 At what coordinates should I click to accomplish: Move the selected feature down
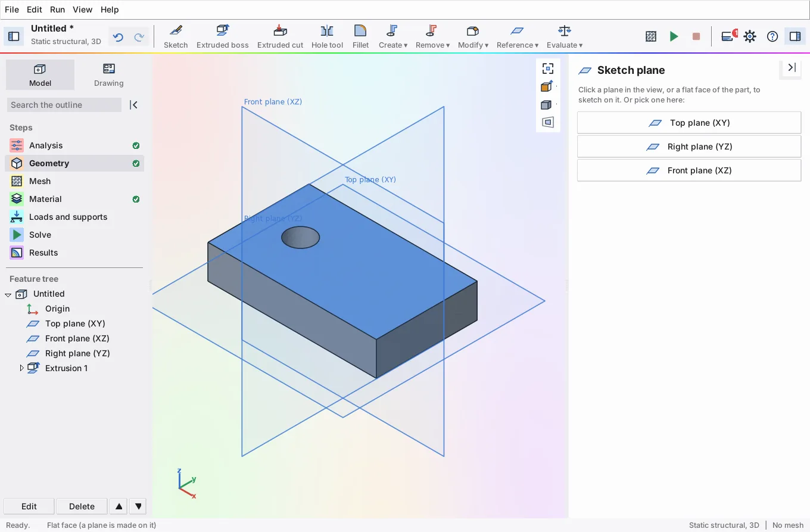pyautogui.click(x=138, y=506)
